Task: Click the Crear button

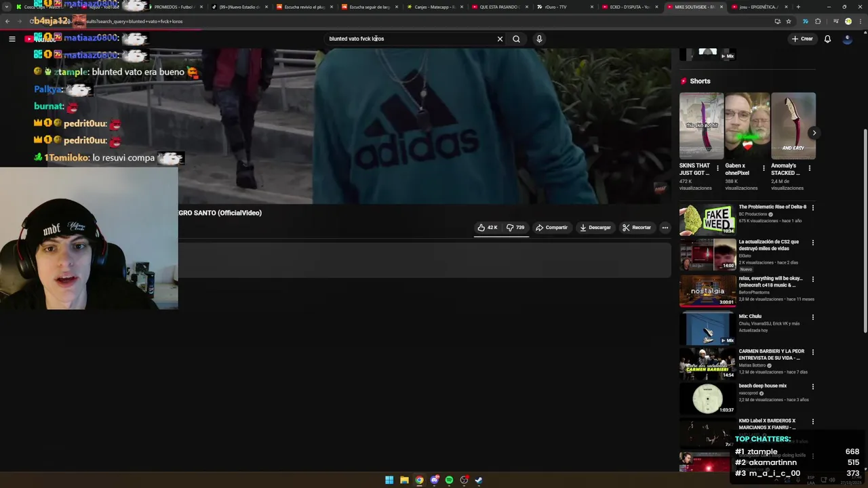Action: coord(802,39)
